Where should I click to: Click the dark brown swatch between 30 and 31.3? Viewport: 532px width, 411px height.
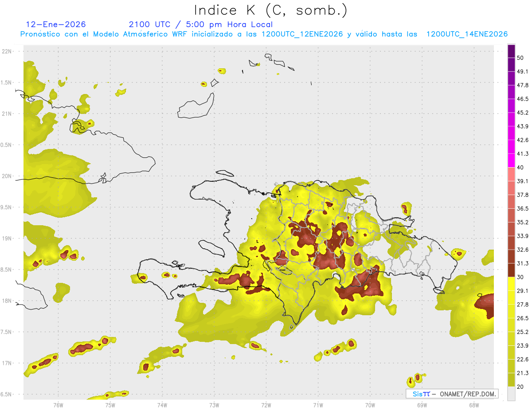[x=511, y=270]
